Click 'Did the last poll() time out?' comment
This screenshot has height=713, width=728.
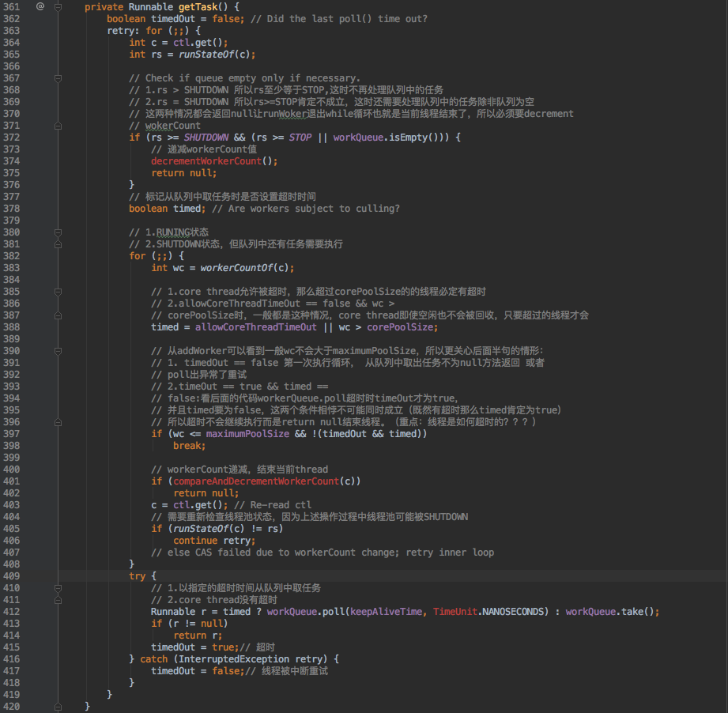tap(339, 19)
